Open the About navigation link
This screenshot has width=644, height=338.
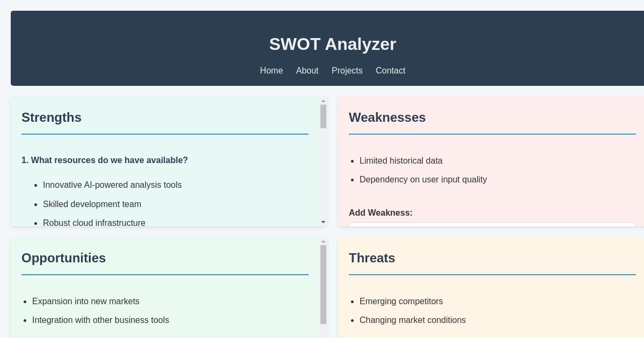(307, 70)
